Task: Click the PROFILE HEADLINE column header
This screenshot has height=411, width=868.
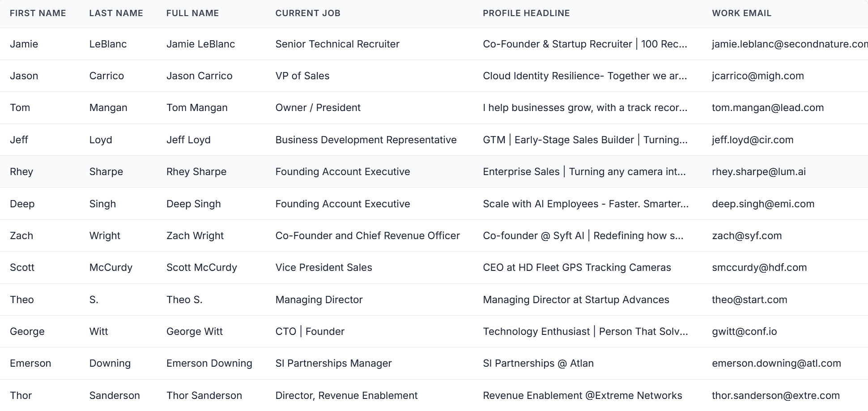Action: click(x=526, y=13)
